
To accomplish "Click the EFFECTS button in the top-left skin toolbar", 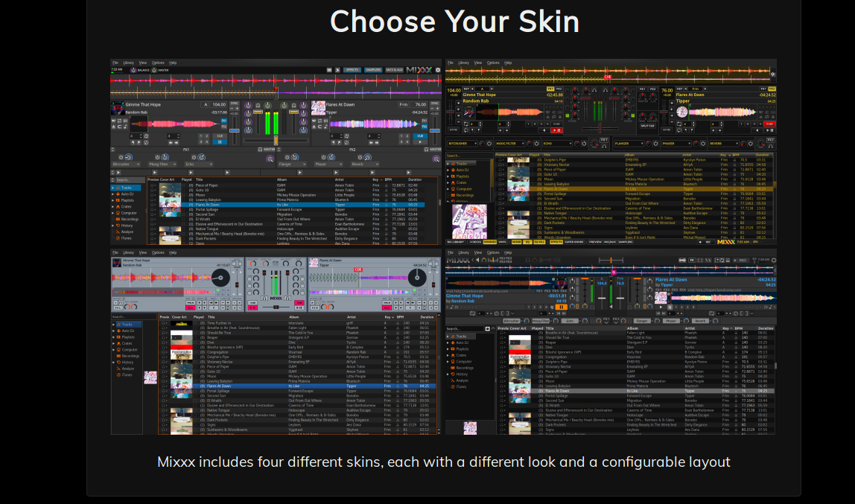I will [352, 70].
